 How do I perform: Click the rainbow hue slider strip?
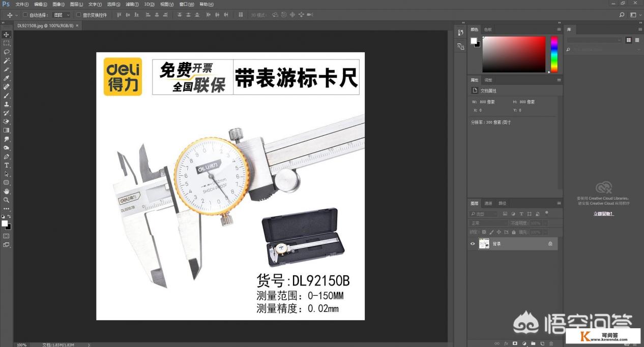(x=554, y=54)
